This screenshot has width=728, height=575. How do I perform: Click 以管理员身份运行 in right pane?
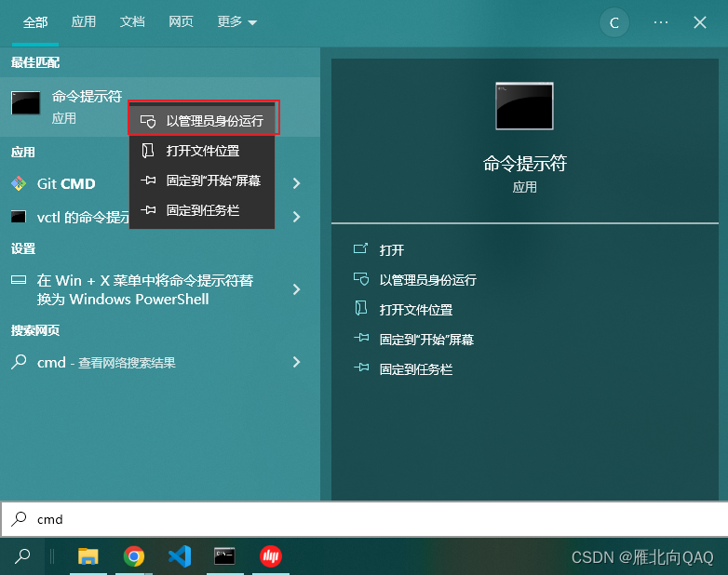tap(427, 280)
